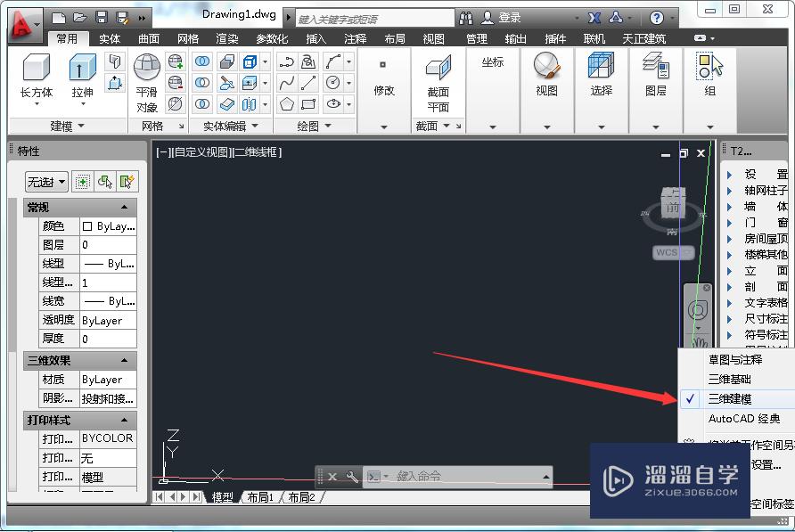Open the 绘图 panel flyout arrow
This screenshot has height=532, width=795.
pos(329,126)
